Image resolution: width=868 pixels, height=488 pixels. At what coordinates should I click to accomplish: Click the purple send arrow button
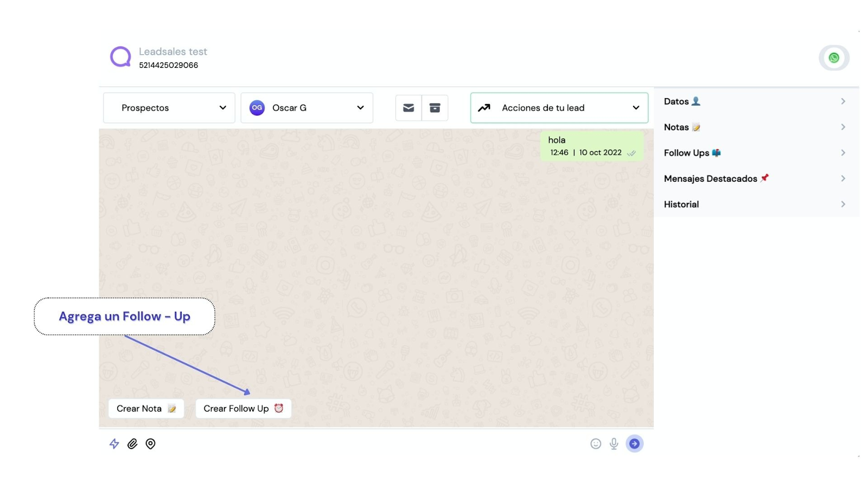(634, 444)
